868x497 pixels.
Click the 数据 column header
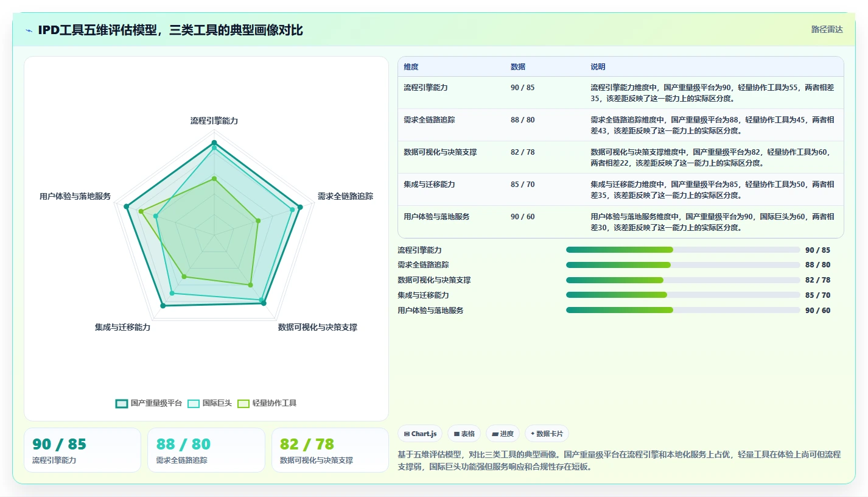pyautogui.click(x=518, y=67)
